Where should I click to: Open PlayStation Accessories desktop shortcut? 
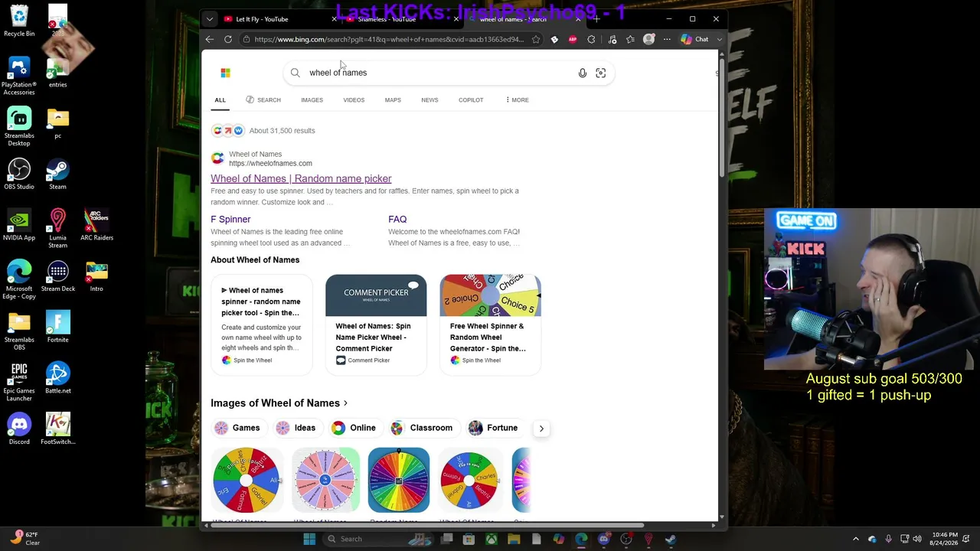pyautogui.click(x=19, y=77)
